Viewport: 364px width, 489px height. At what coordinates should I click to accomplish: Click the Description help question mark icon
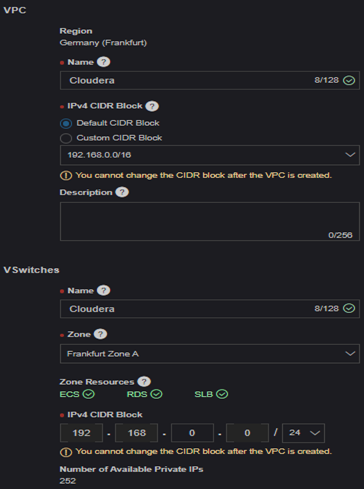pyautogui.click(x=122, y=192)
